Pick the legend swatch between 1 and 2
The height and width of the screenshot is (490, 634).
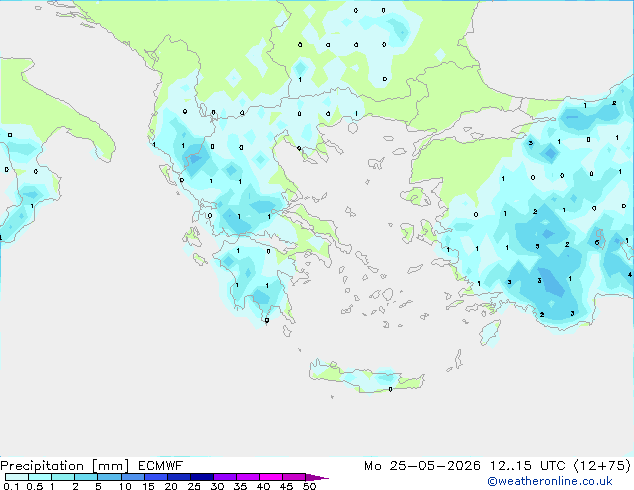tap(63, 477)
